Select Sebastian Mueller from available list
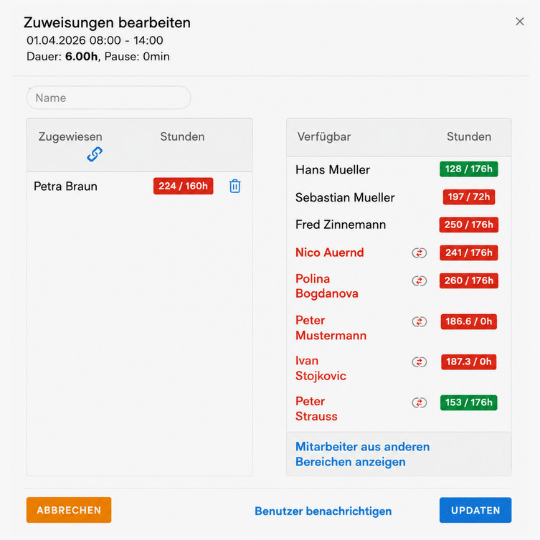The image size is (540, 540). 398,197
